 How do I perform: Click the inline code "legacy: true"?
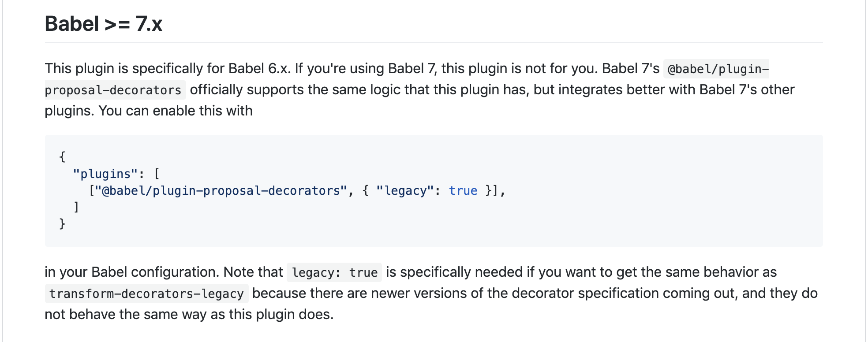click(x=334, y=273)
